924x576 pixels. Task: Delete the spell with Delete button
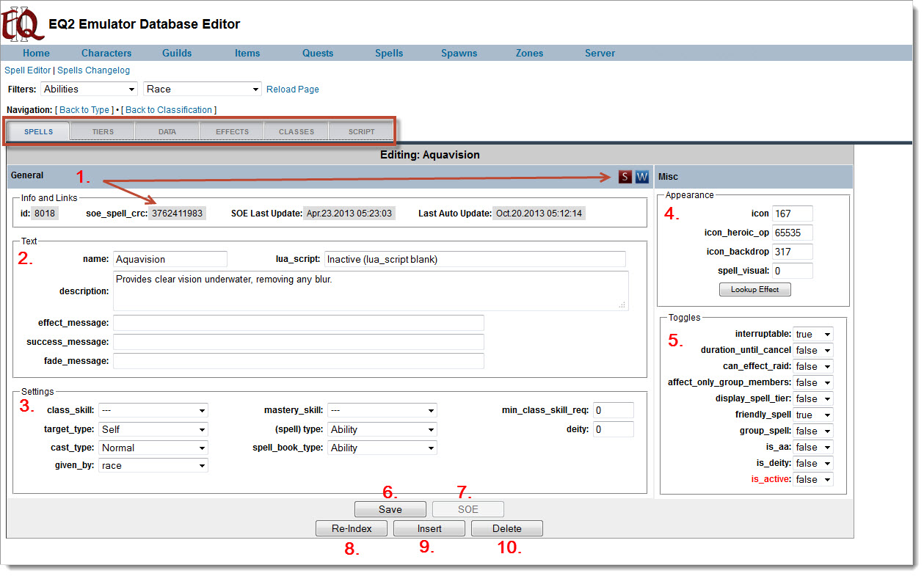click(506, 529)
